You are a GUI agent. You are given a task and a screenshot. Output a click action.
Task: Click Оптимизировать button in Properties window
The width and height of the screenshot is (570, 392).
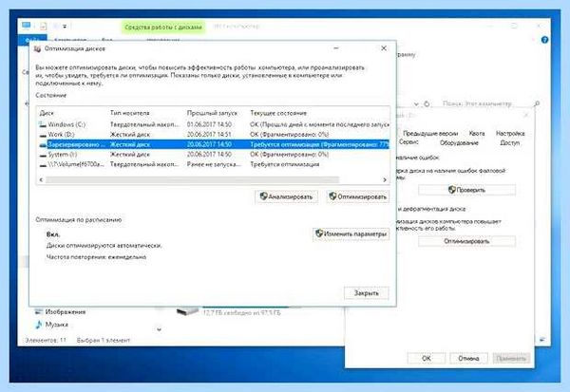(466, 241)
